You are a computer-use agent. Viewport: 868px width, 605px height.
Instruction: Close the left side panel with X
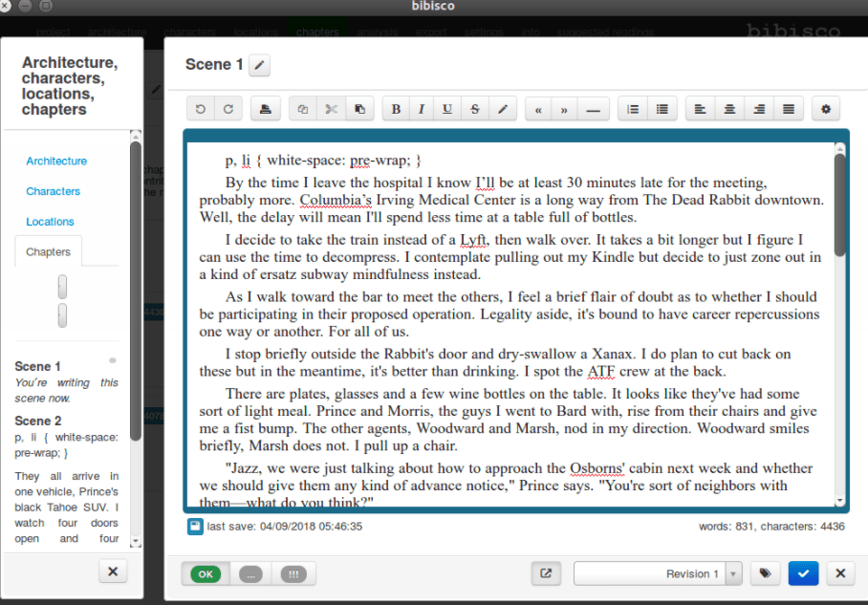tap(112, 572)
